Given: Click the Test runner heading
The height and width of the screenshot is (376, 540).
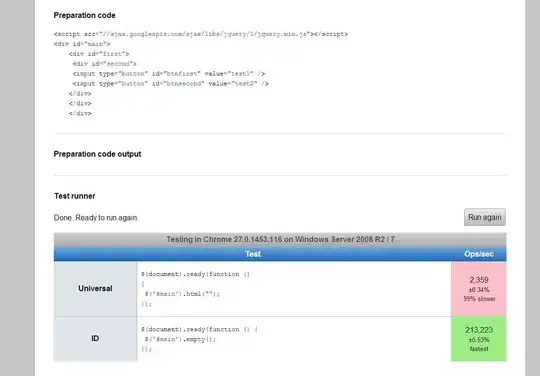Looking at the screenshot, I should [x=75, y=196].
